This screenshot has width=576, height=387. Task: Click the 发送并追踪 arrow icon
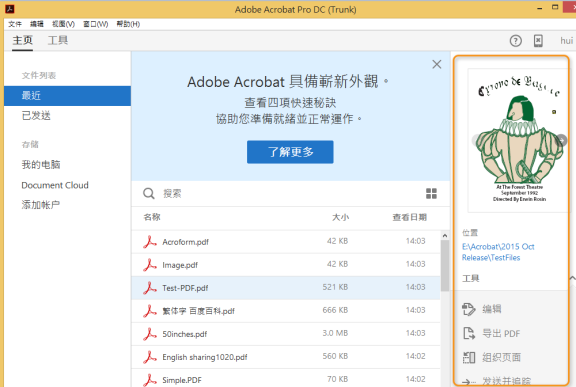[x=468, y=382]
